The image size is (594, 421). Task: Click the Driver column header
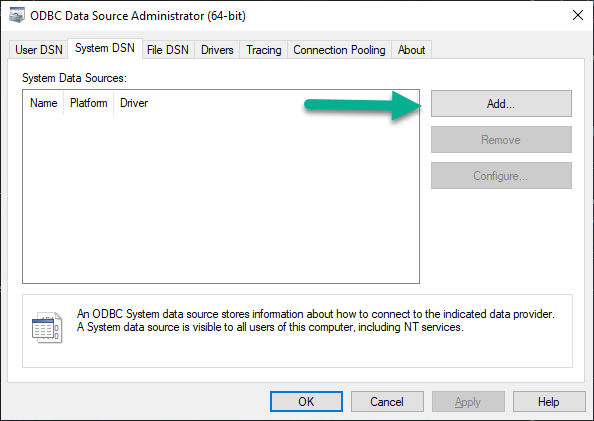tap(134, 103)
